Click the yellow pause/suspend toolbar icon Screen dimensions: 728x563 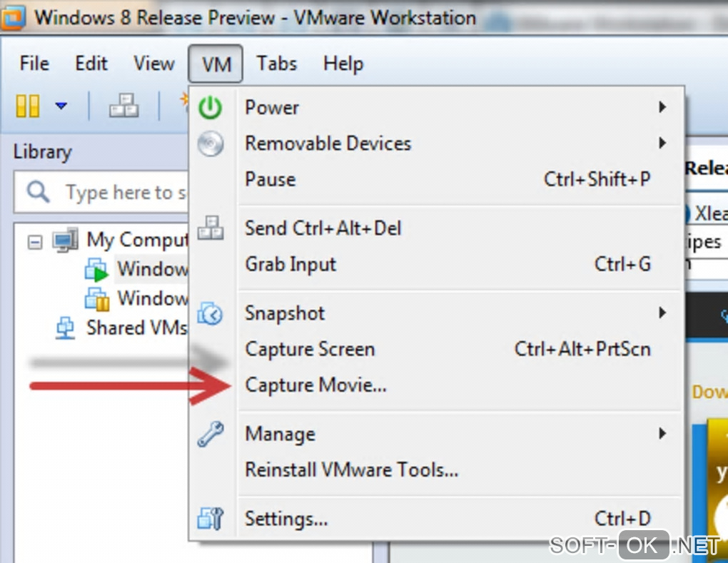click(x=28, y=107)
